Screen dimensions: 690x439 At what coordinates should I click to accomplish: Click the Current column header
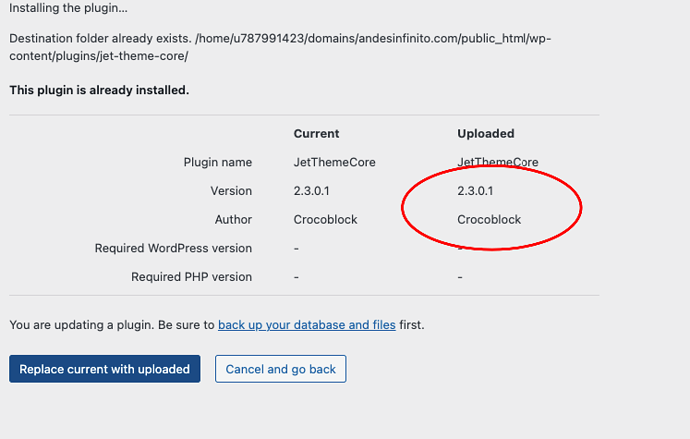[316, 133]
